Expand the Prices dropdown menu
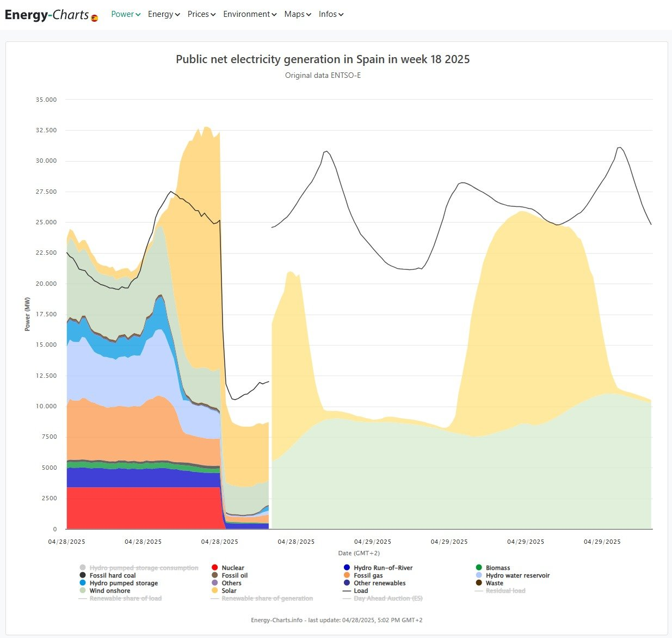The width and height of the screenshot is (672, 638). (x=201, y=14)
